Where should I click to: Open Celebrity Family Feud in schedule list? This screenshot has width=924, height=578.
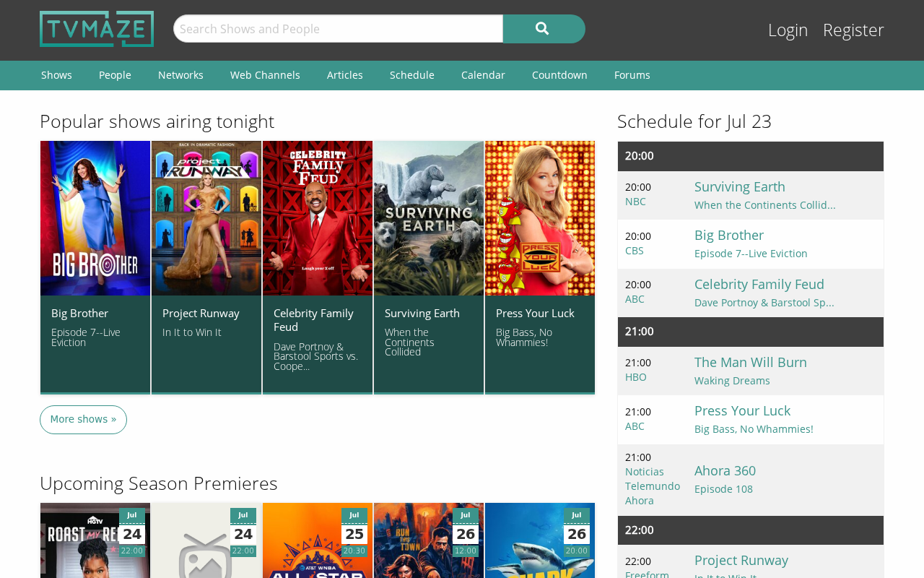click(x=759, y=284)
